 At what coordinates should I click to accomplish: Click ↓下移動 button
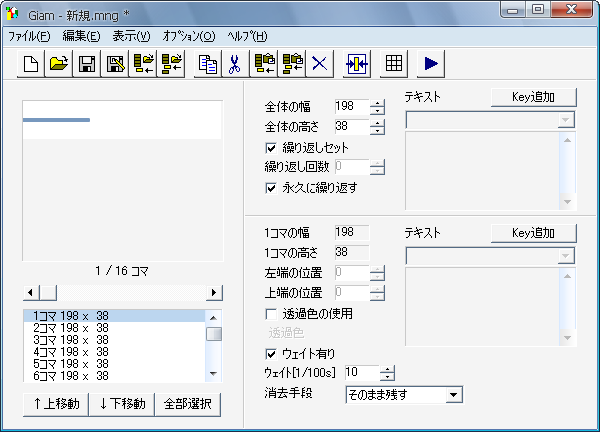122,404
